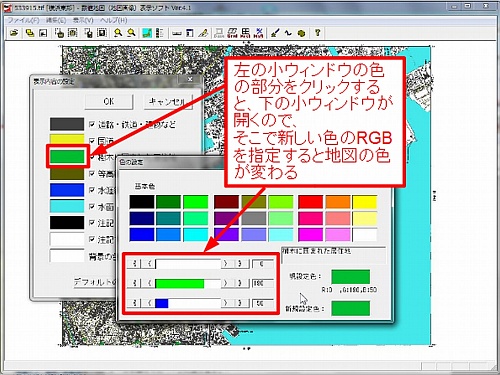Viewport: 500px width, 375px height.
Task: Click the red channel slider track
Action: 188,264
